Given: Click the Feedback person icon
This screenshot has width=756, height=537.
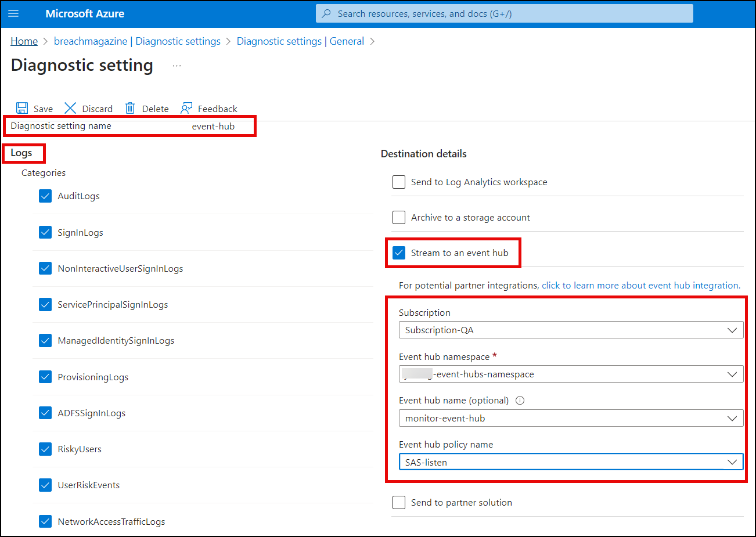Looking at the screenshot, I should [186, 108].
